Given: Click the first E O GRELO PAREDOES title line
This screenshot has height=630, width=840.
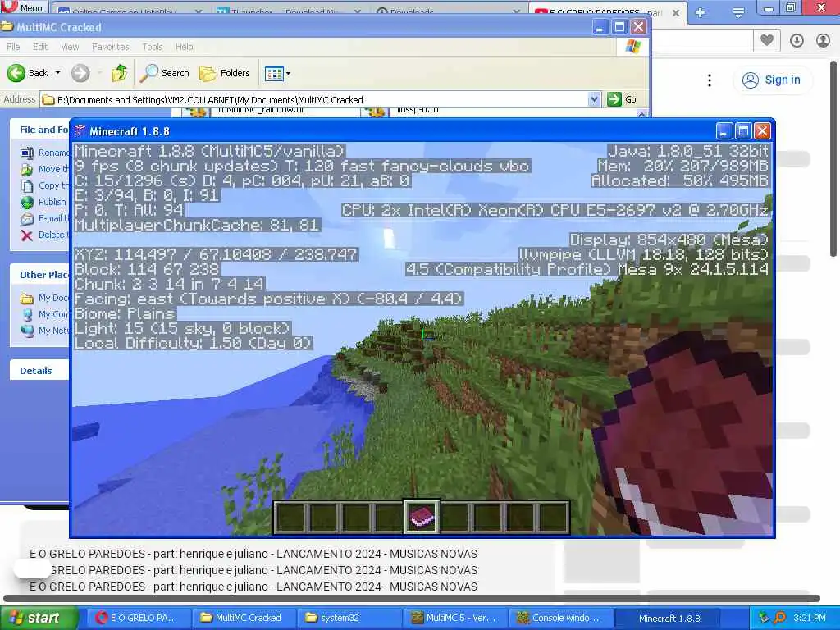Looking at the screenshot, I should pyautogui.click(x=253, y=554).
